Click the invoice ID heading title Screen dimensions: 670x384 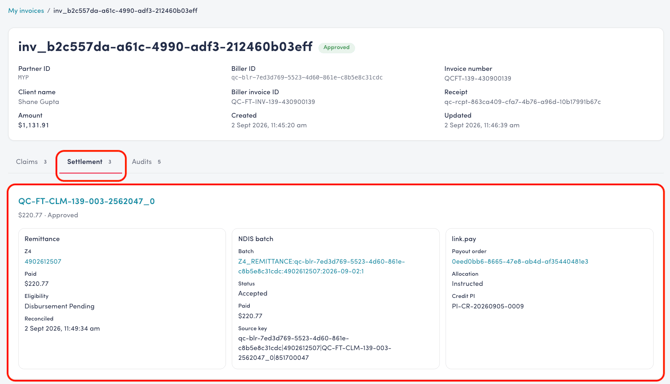click(165, 47)
